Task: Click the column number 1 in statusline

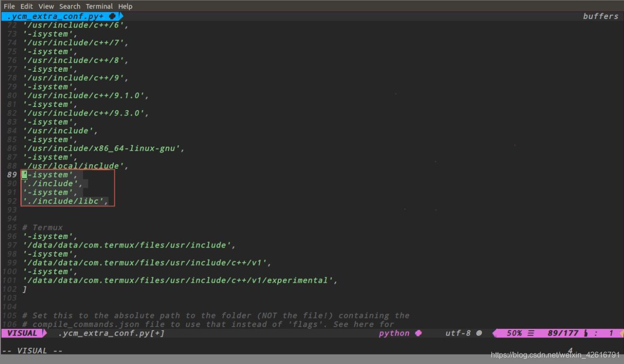Action: tap(612, 333)
